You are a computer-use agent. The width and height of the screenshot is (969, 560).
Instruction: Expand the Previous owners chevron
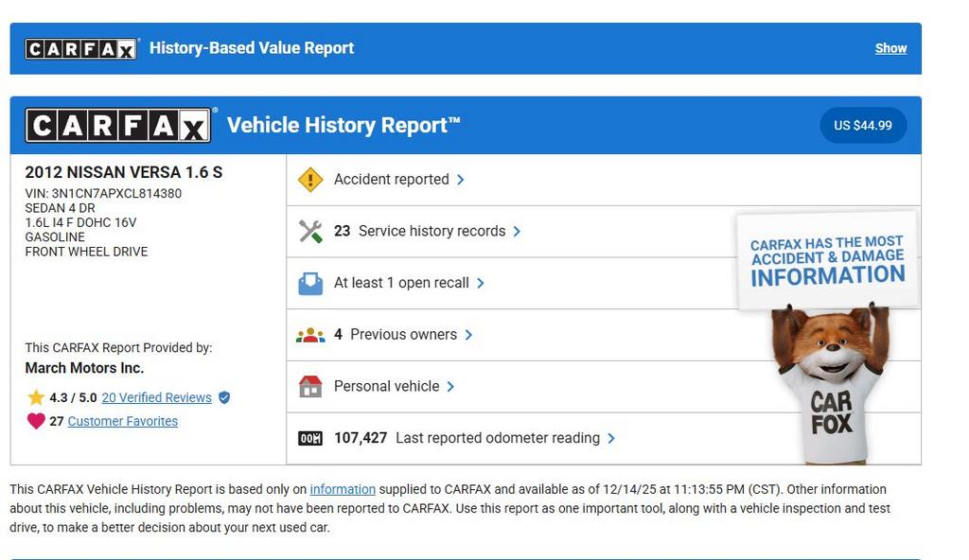click(x=468, y=335)
